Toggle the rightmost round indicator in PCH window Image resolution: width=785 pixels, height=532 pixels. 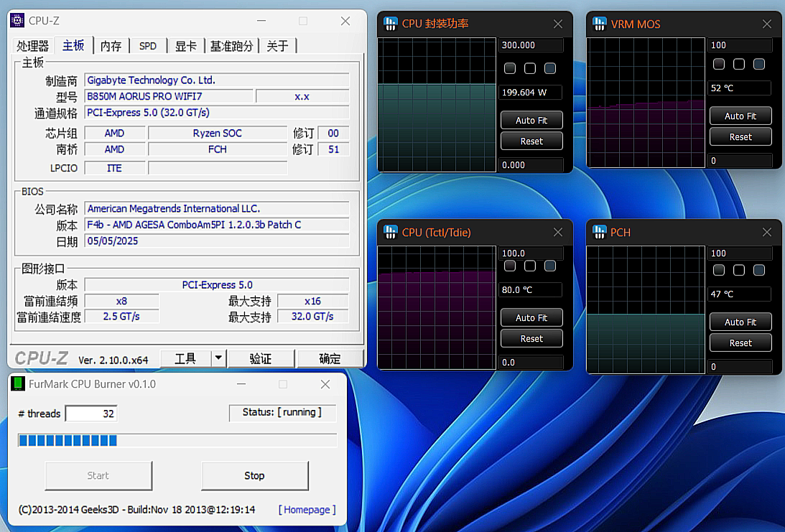pos(758,270)
